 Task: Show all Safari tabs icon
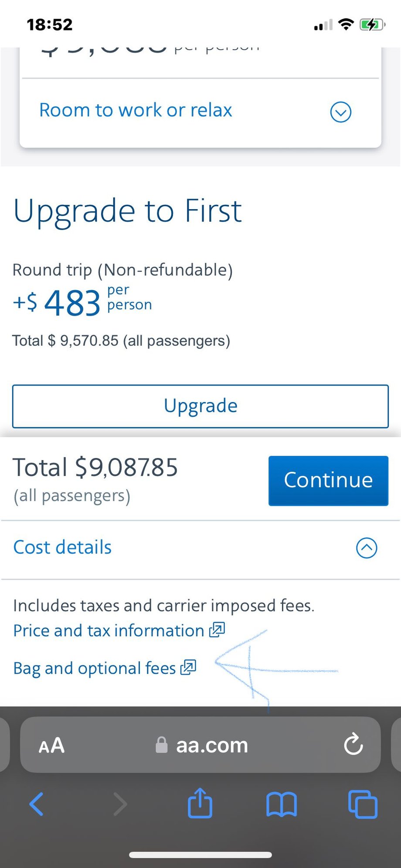click(x=363, y=804)
